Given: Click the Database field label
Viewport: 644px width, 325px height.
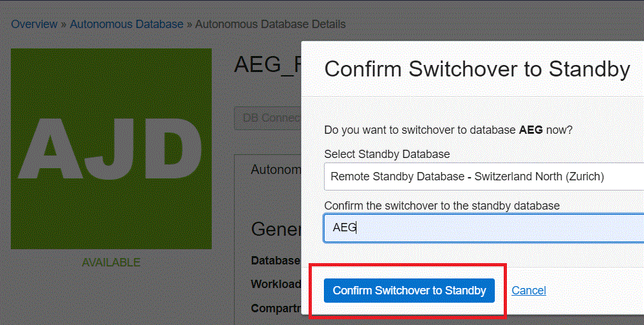Looking at the screenshot, I should (x=275, y=261).
